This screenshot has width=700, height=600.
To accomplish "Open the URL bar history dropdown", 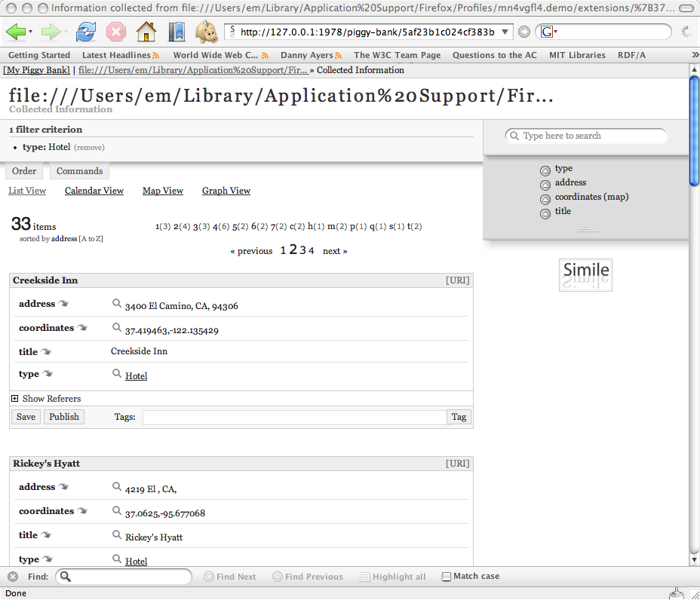I will (x=505, y=32).
